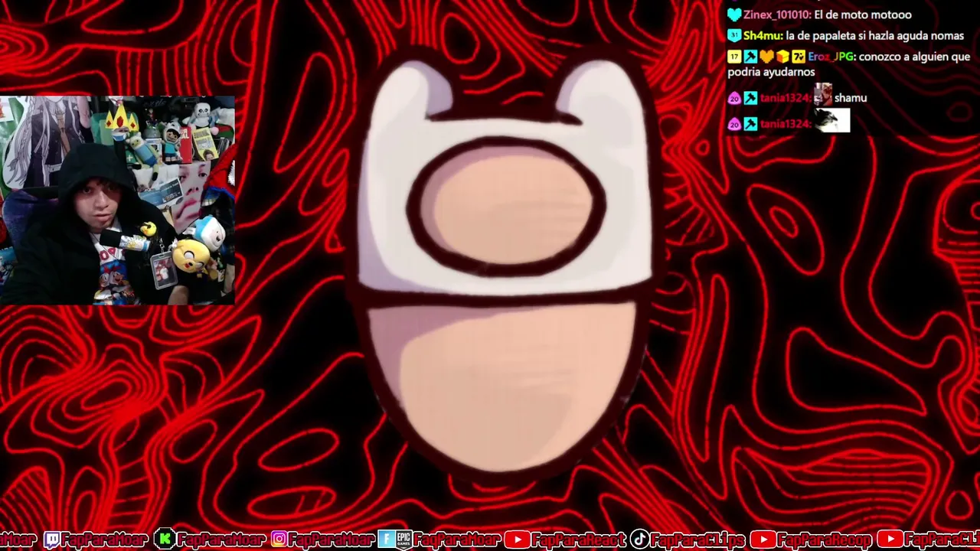The image size is (980, 551).
Task: Click tania1324's username in the shamu message
Action: [x=785, y=98]
